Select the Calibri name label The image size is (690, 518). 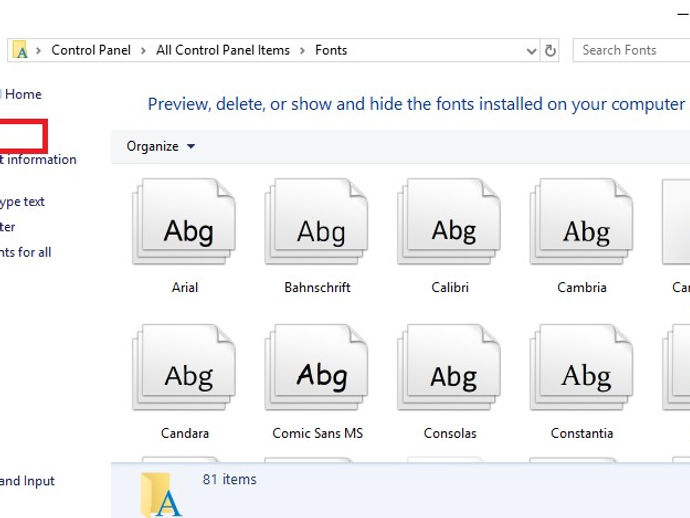[x=450, y=287]
